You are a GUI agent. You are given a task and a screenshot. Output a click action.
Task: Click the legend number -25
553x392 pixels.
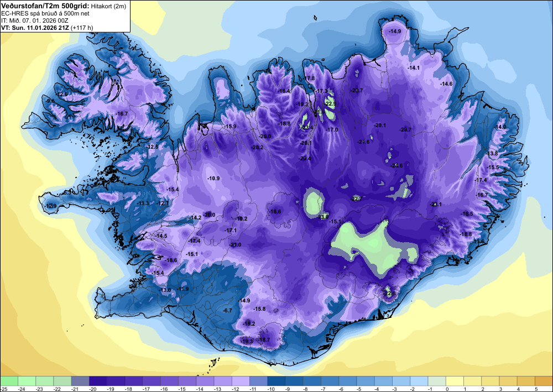3,389
